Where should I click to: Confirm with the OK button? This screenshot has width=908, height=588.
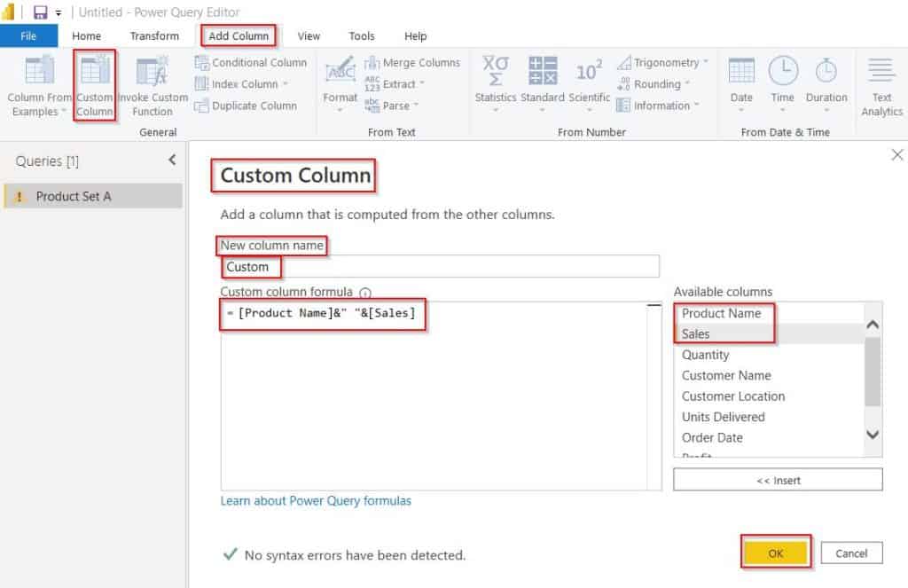coord(775,553)
